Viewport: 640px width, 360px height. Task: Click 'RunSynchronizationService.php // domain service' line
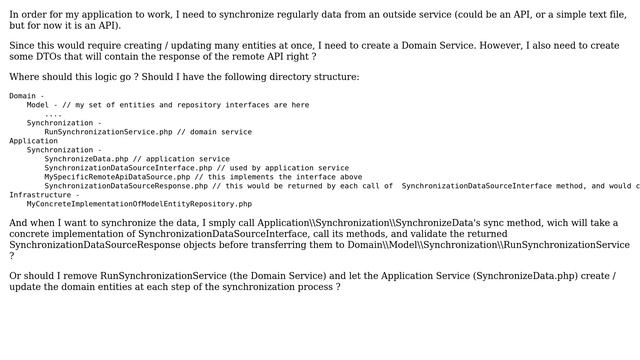pos(148,132)
